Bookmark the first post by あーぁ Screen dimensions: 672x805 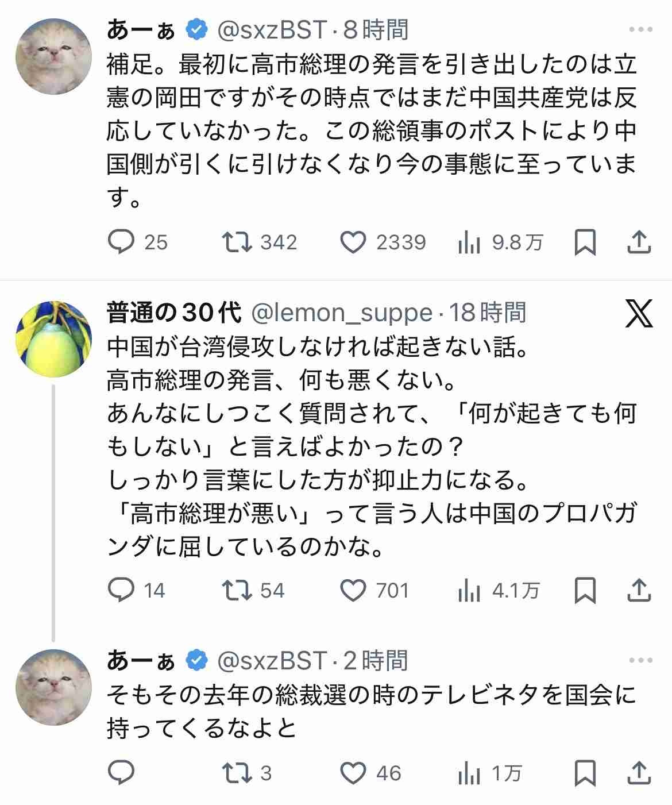(x=585, y=242)
